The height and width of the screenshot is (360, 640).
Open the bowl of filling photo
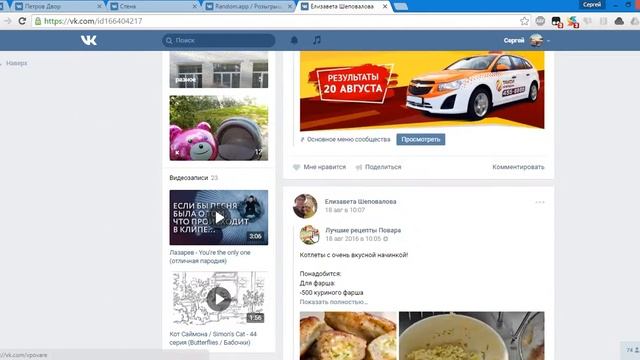472,336
